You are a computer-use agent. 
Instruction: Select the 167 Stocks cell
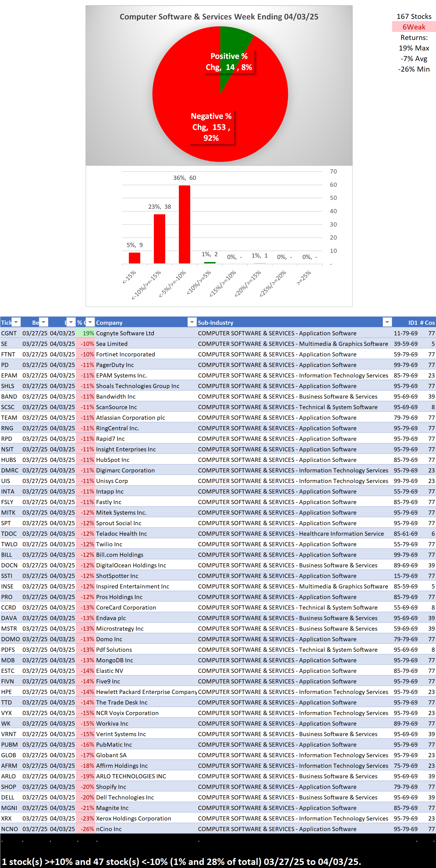pyautogui.click(x=414, y=16)
